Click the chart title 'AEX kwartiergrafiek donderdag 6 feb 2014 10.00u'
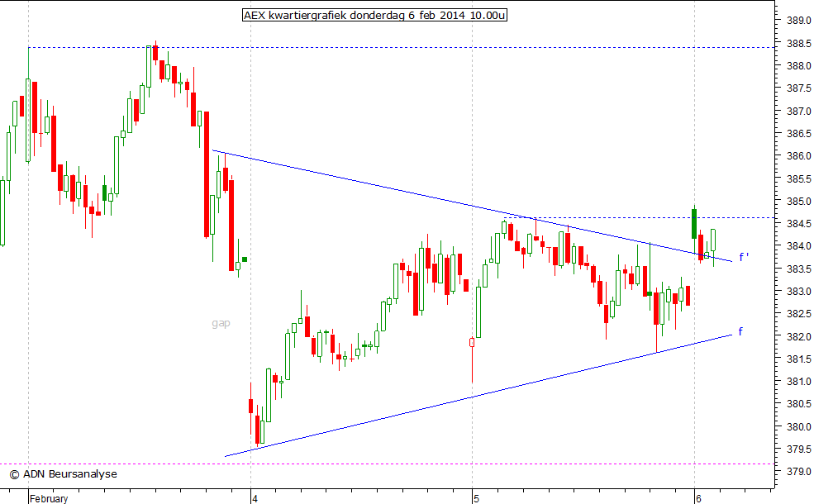Screen dimensions: 814x504 374,15
